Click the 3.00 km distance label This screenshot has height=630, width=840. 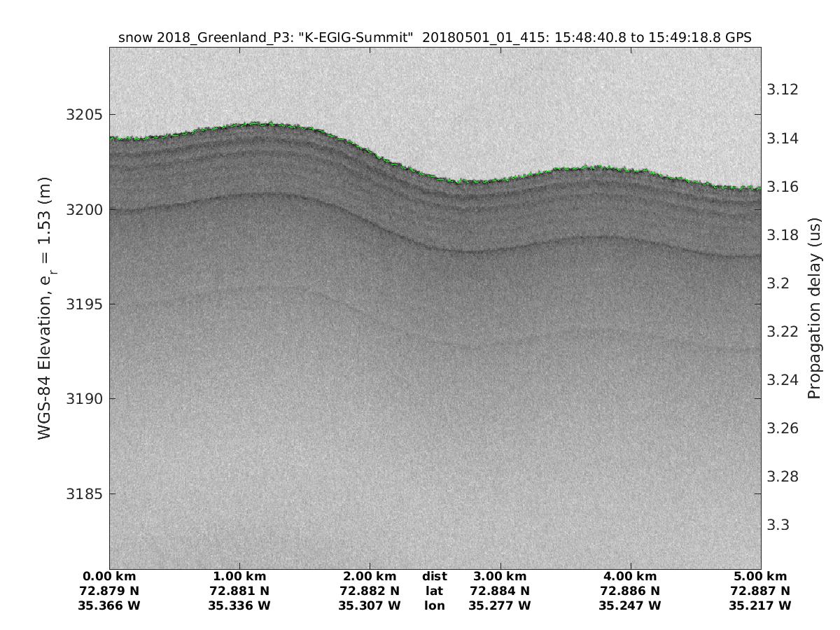(x=500, y=577)
